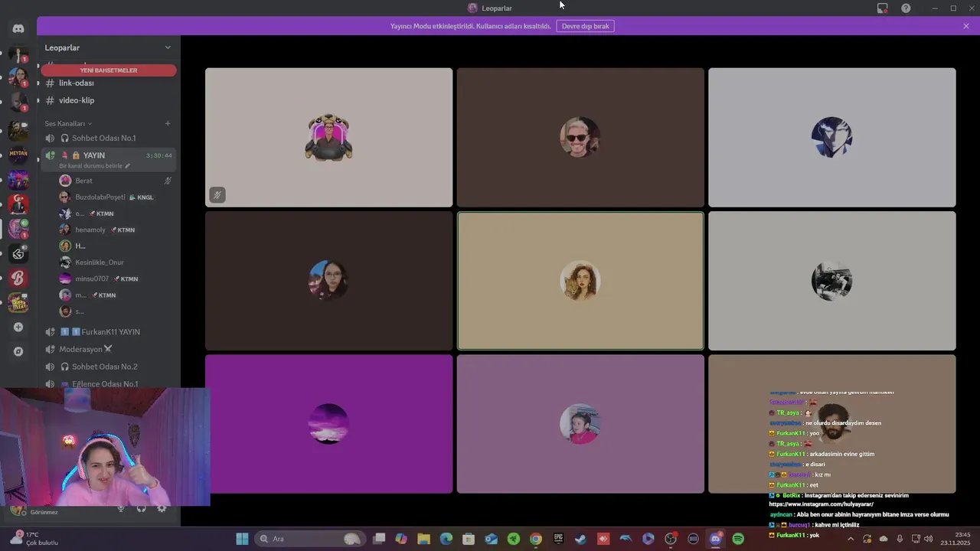Open Discord direct messages home icon

pyautogui.click(x=18, y=28)
